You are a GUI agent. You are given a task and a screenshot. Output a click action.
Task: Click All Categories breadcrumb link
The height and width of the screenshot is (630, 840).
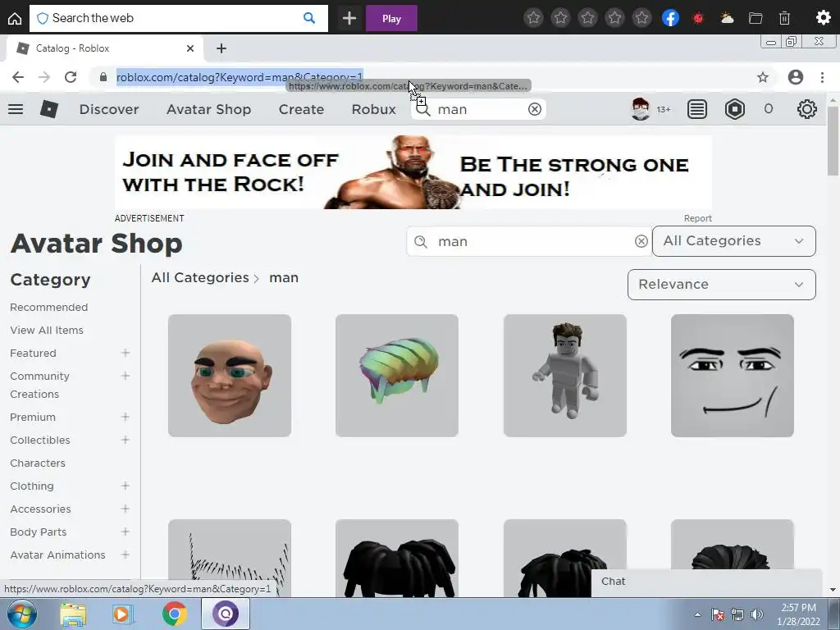click(x=200, y=277)
